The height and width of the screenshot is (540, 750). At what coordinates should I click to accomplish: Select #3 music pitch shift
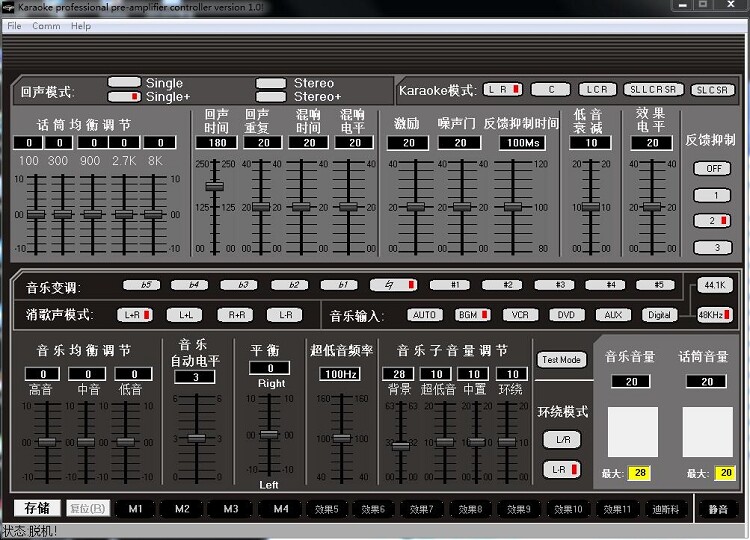[x=554, y=285]
